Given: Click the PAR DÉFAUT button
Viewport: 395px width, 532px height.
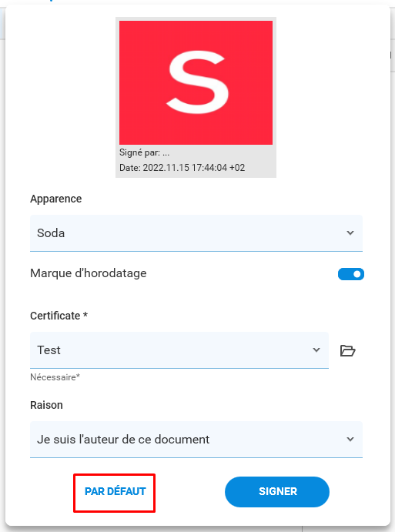Looking at the screenshot, I should point(115,492).
